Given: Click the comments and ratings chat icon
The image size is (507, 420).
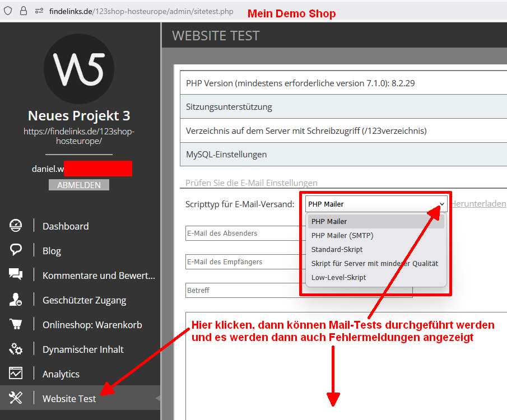Looking at the screenshot, I should (x=16, y=275).
